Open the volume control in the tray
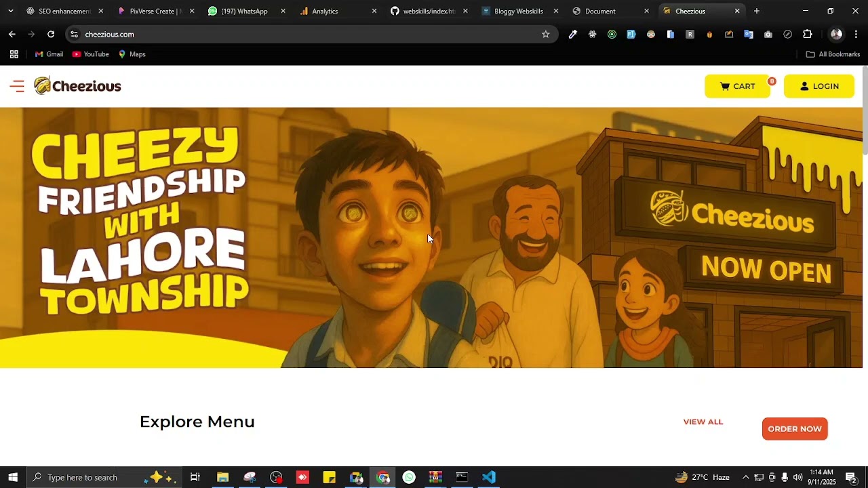This screenshot has height=488, width=868. pyautogui.click(x=797, y=477)
